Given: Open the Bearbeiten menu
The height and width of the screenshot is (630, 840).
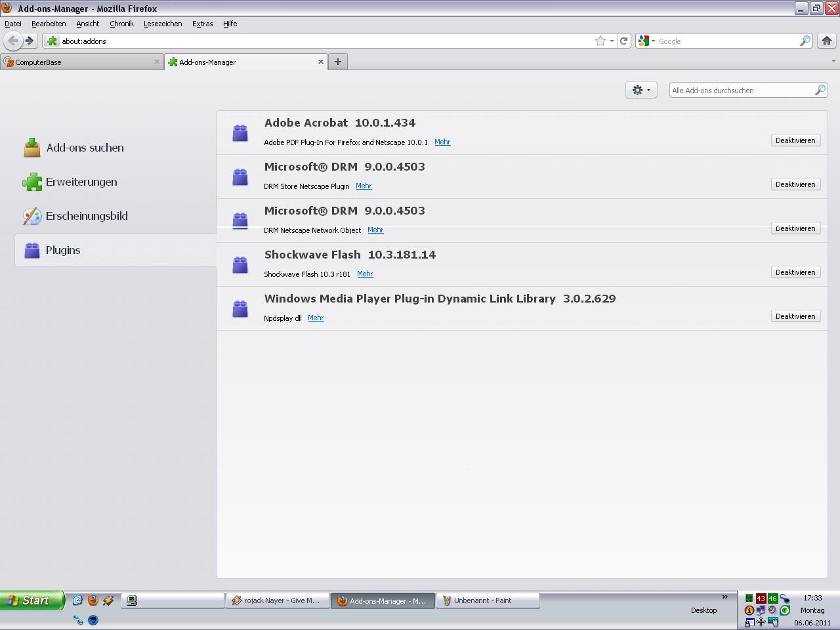Looking at the screenshot, I should click(x=49, y=24).
